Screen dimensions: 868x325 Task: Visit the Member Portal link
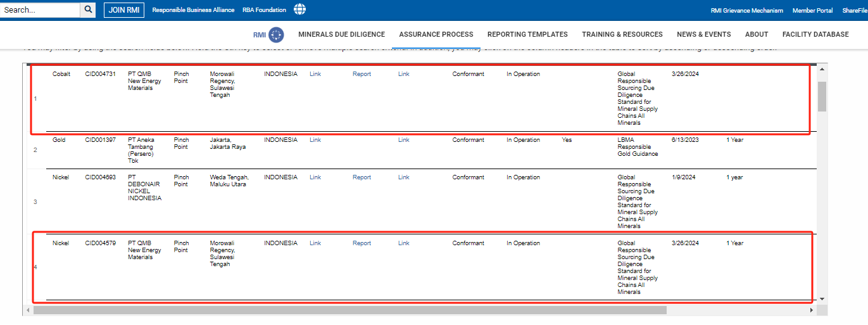click(812, 10)
